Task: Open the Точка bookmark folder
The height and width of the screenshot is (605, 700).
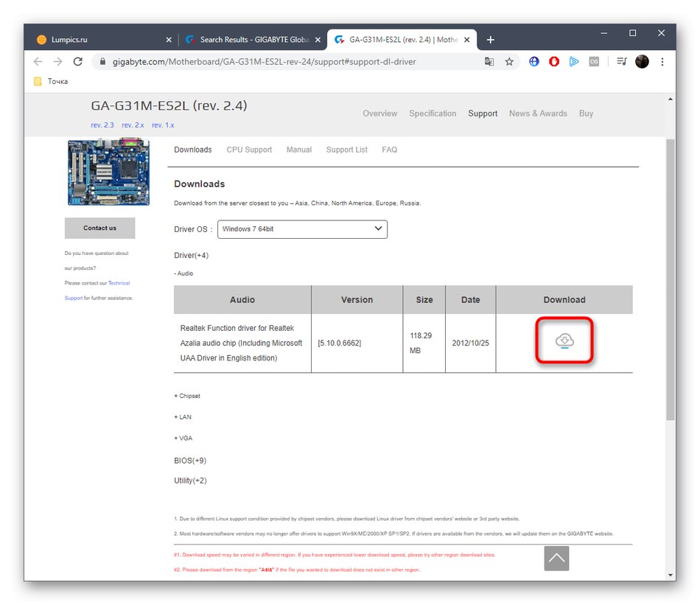Action: pyautogui.click(x=51, y=81)
